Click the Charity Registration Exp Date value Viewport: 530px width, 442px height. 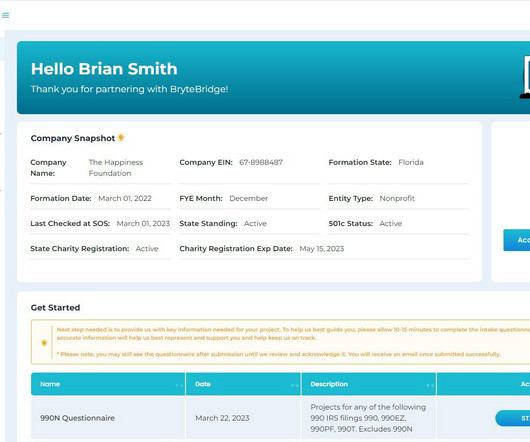coord(321,249)
